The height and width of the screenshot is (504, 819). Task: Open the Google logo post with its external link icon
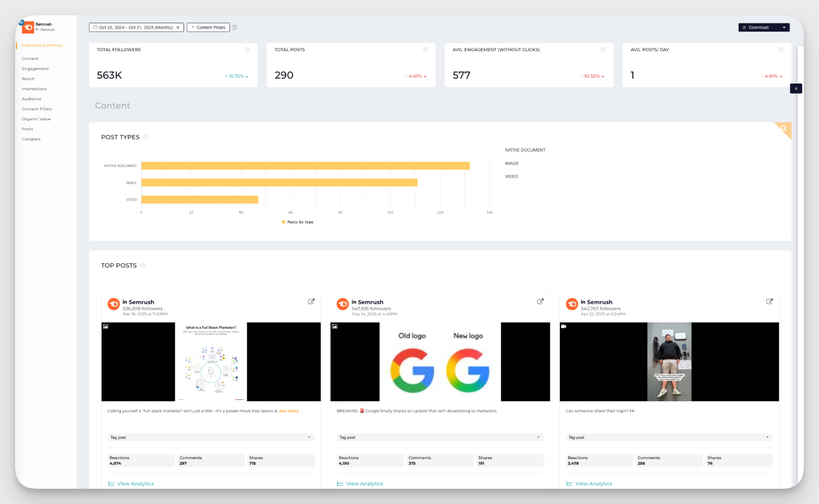540,301
